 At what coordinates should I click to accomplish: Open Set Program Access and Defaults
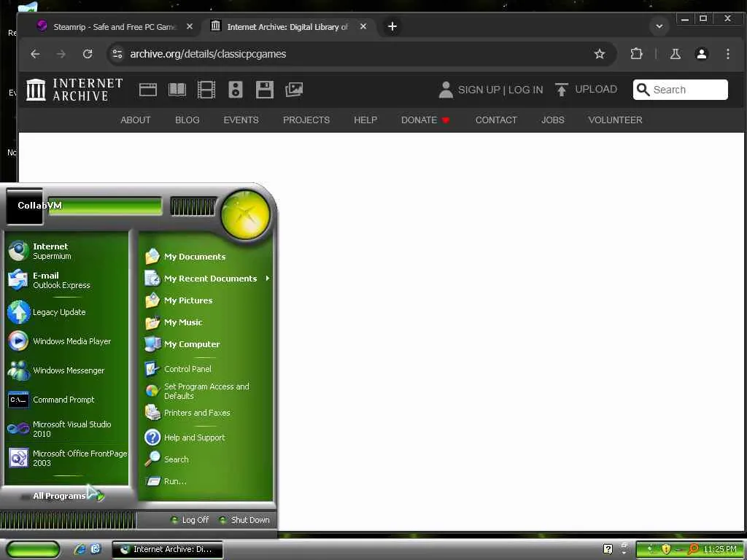click(207, 391)
